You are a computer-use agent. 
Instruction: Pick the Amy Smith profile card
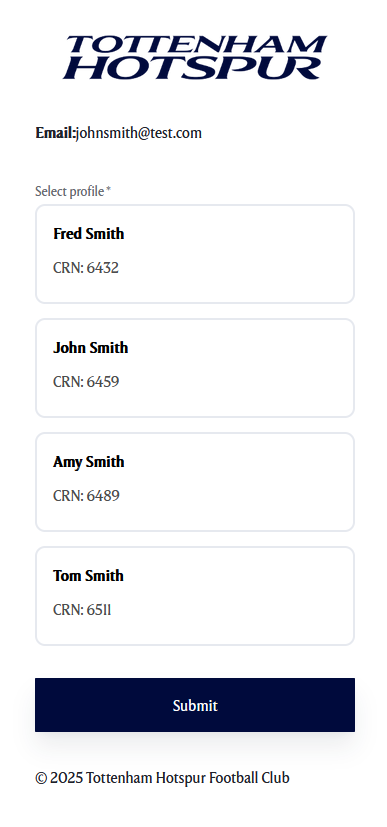click(x=195, y=482)
